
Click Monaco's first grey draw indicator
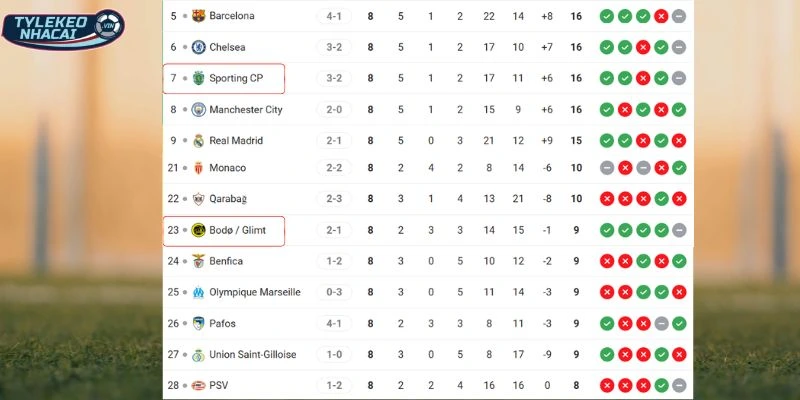tap(606, 168)
